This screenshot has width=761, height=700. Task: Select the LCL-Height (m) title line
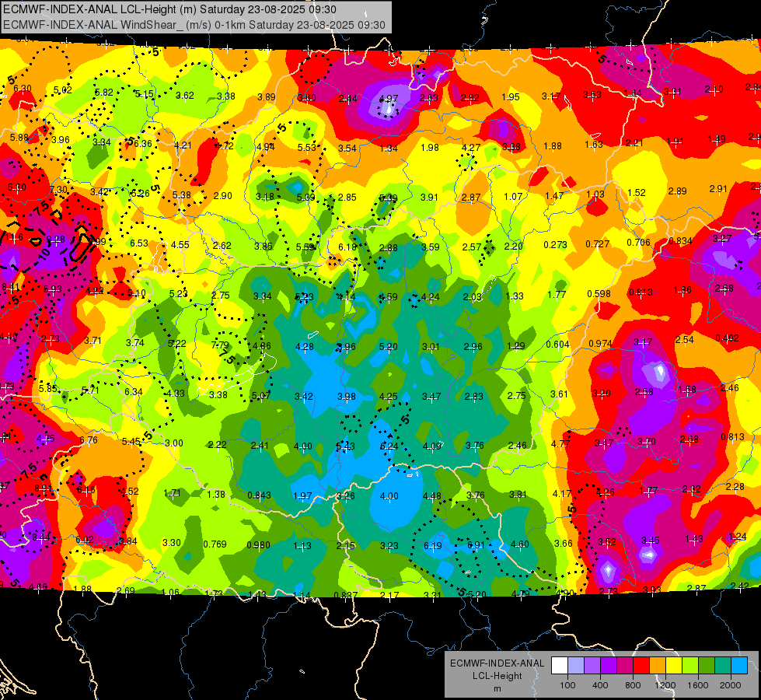tap(170, 9)
